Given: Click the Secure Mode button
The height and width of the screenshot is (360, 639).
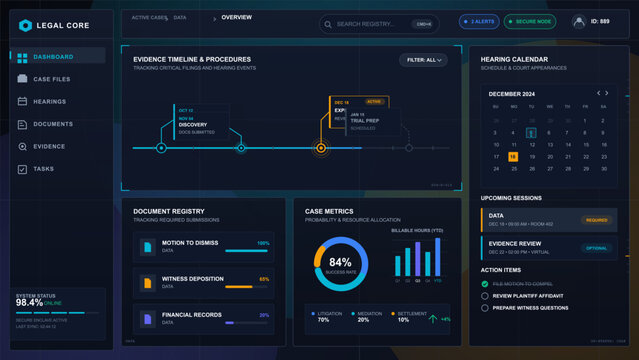Looking at the screenshot, I should click(x=530, y=22).
